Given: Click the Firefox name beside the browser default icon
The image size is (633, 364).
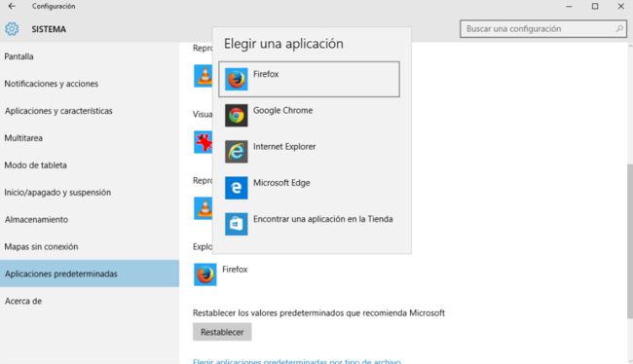Looking at the screenshot, I should [235, 270].
